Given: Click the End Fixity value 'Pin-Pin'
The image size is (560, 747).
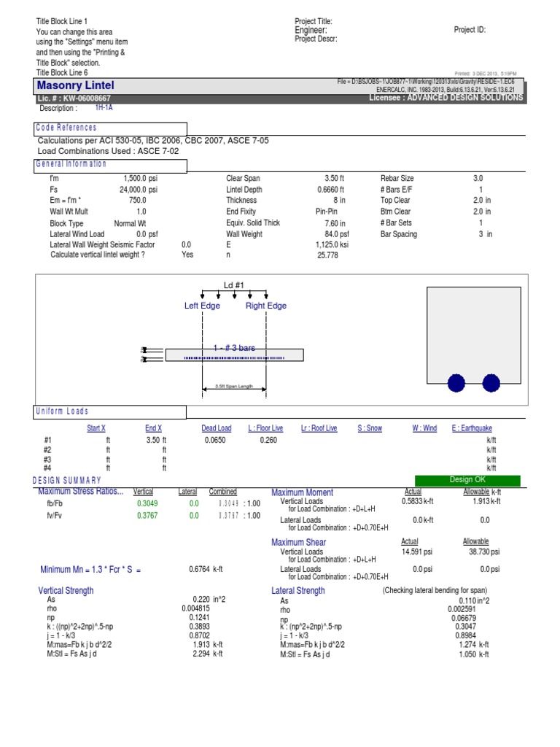Looking at the screenshot, I should pos(326,212).
